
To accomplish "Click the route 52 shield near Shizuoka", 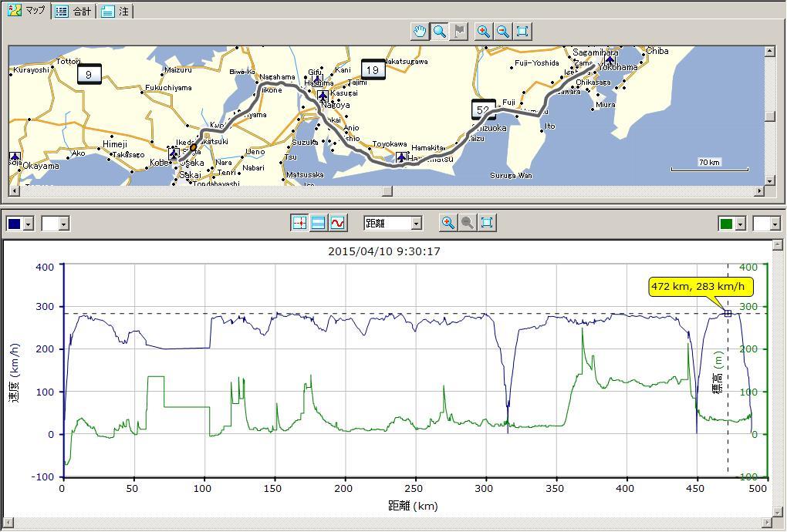I will (483, 109).
